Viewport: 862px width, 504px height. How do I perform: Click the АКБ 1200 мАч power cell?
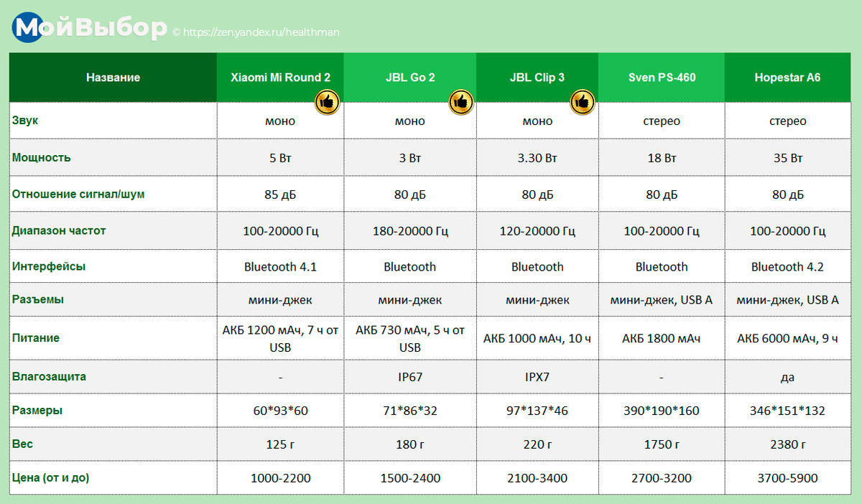click(x=280, y=338)
